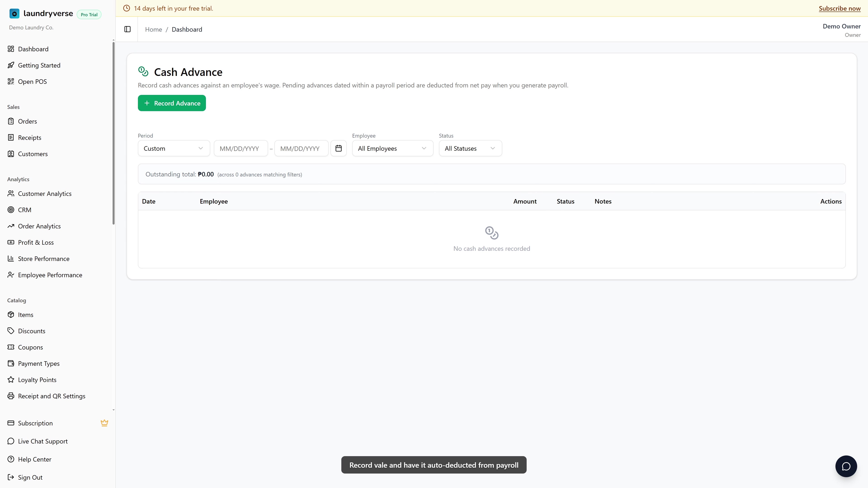
Task: Open the chat bubble widget
Action: 846,466
